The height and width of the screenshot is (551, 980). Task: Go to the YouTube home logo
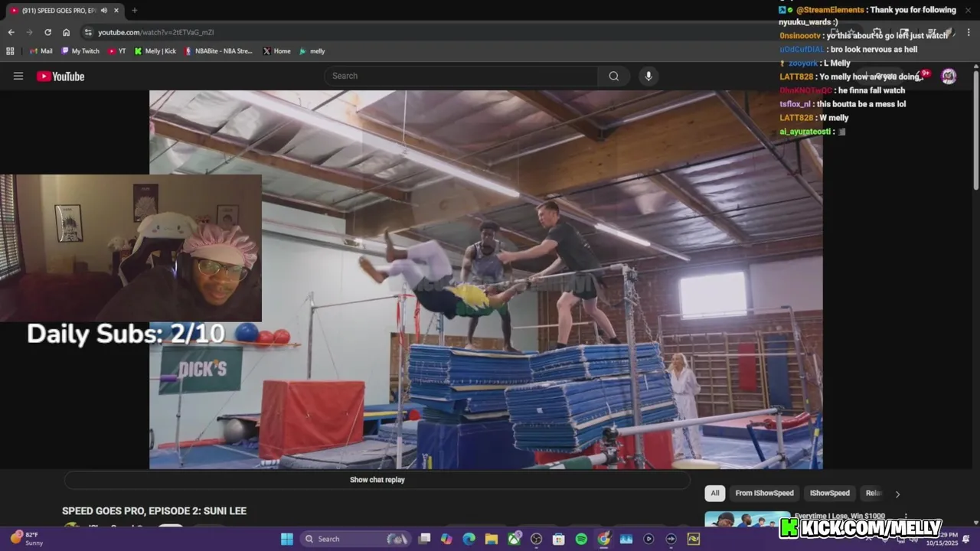[x=60, y=76]
